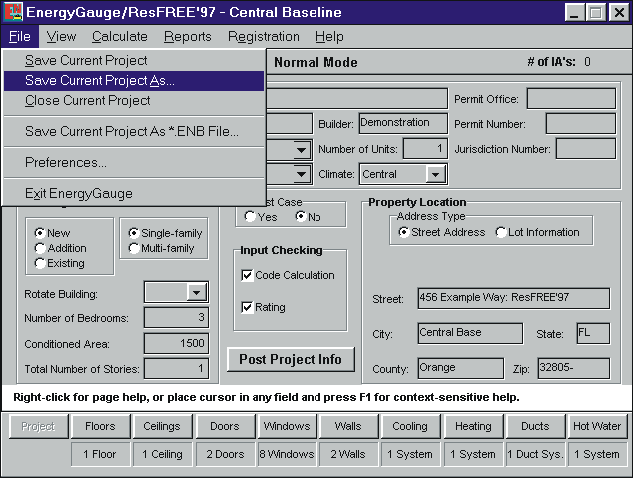Choose Save Current Project

click(x=134, y=61)
